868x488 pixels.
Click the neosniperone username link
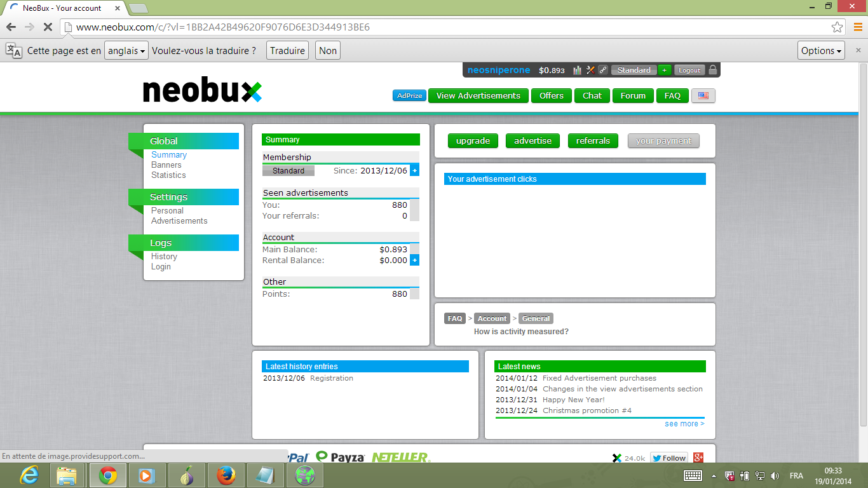coord(499,71)
